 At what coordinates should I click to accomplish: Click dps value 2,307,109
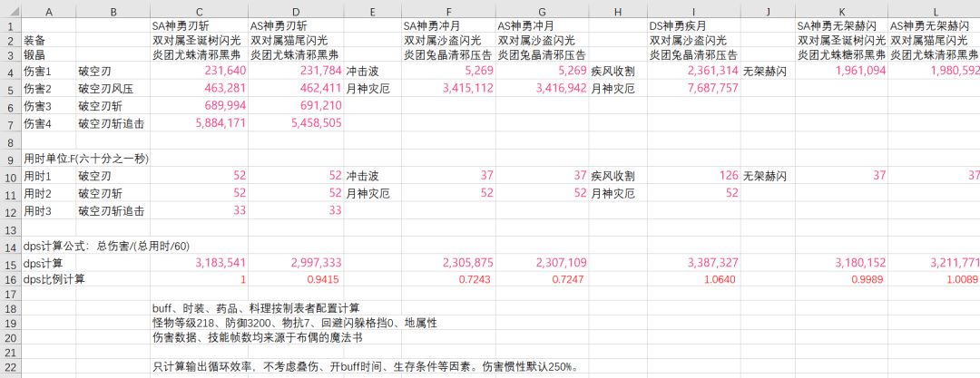(x=561, y=264)
